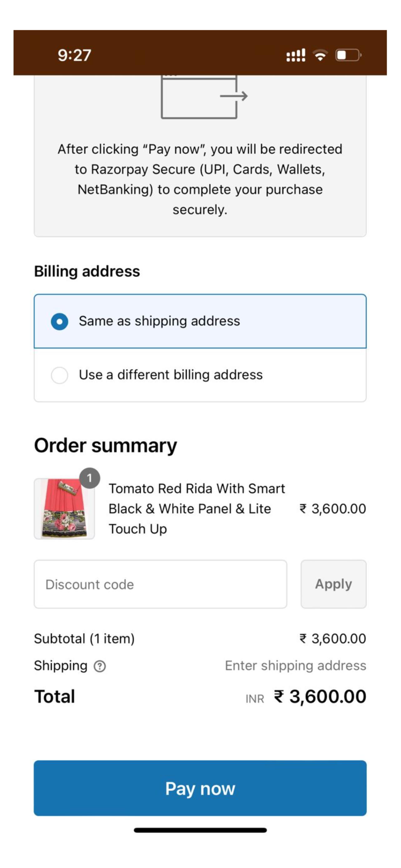Tap the Billing address heading
This screenshot has width=401, height=868.
click(x=87, y=271)
